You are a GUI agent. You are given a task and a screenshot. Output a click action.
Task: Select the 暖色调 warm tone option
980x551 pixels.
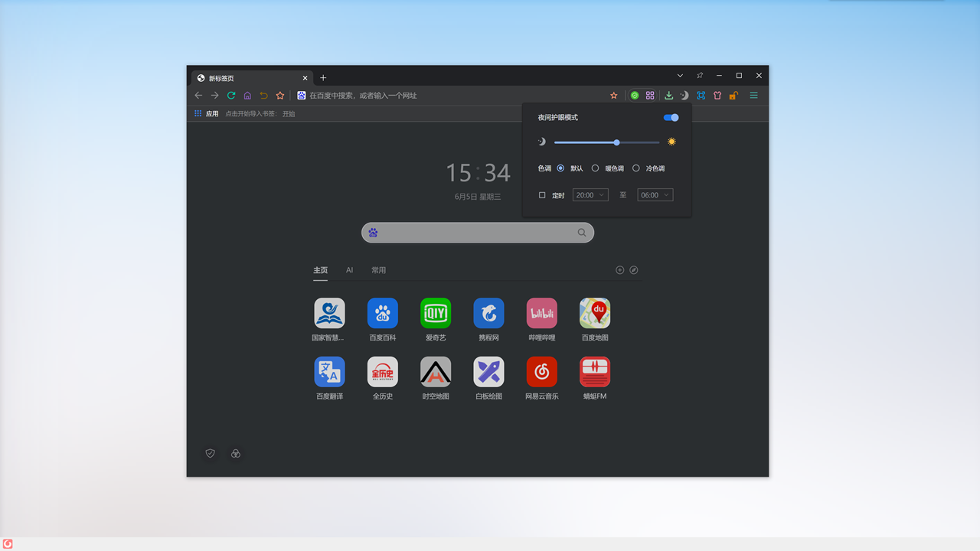pos(595,168)
